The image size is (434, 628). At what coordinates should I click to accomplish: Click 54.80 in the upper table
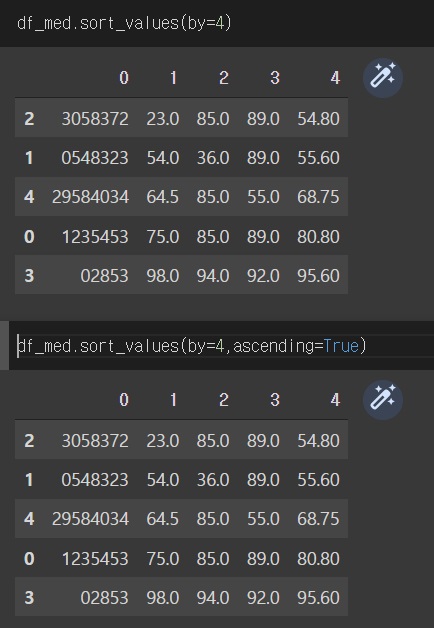click(318, 119)
